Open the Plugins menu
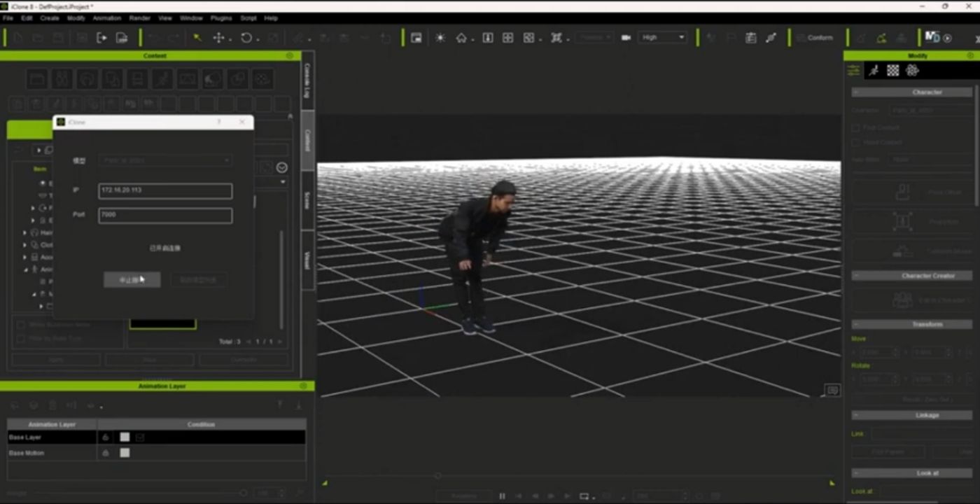Image resolution: width=980 pixels, height=504 pixels. click(x=221, y=18)
